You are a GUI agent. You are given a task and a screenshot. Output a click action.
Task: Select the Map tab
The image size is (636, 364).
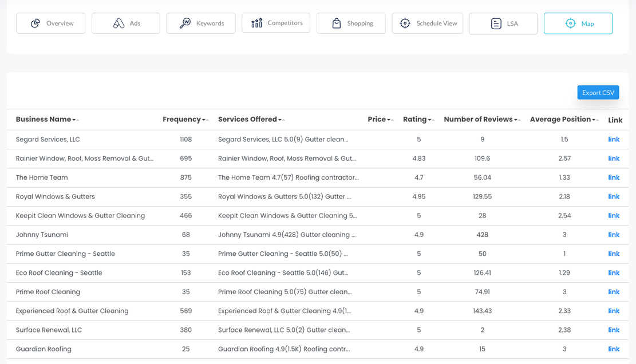(578, 23)
